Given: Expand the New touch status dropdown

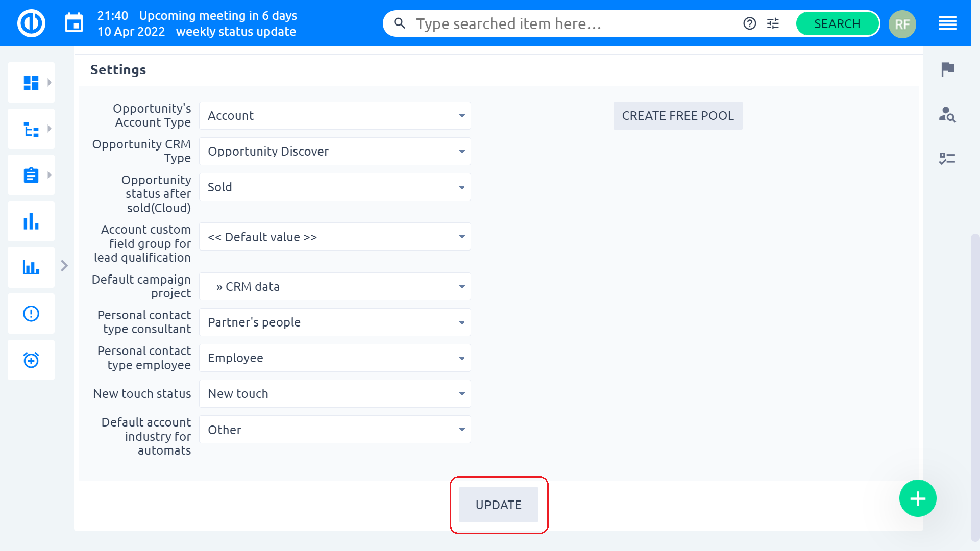Looking at the screenshot, I should (335, 394).
